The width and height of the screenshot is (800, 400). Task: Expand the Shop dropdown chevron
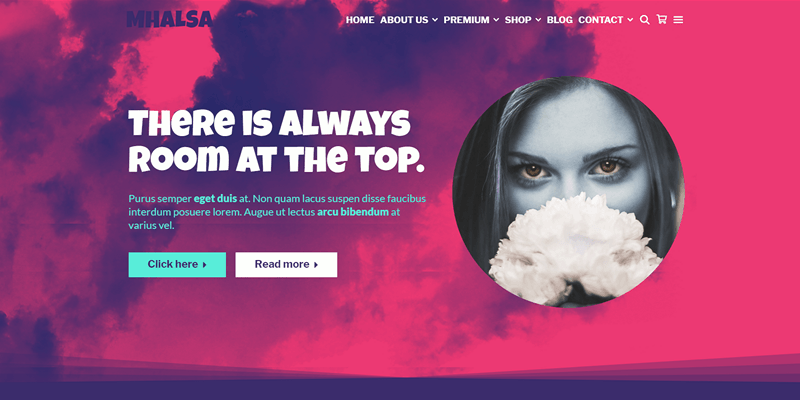click(x=538, y=20)
